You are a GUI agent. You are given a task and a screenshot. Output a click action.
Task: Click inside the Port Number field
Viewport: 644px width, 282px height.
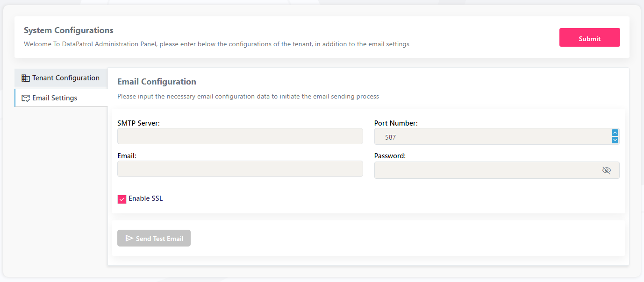(491, 137)
